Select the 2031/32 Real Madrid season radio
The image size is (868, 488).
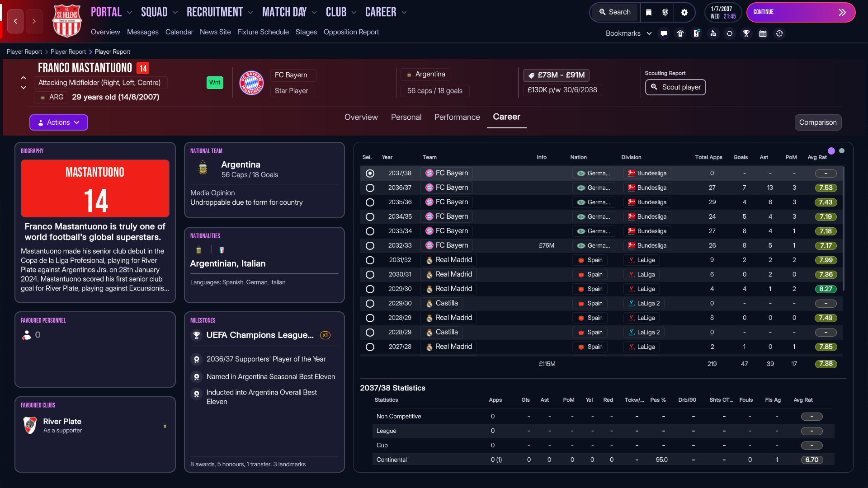click(370, 260)
